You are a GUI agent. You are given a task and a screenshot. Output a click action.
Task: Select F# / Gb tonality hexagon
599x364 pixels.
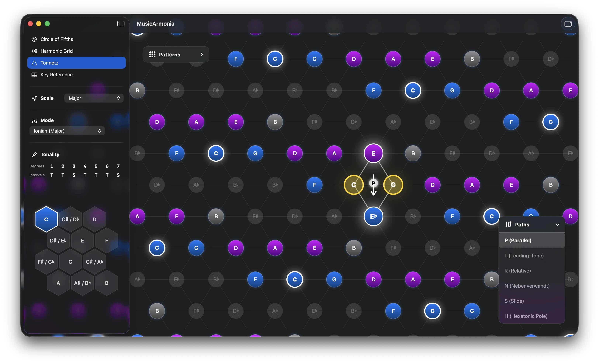(46, 262)
